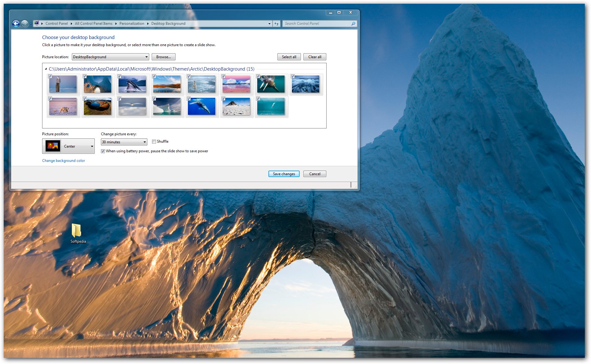Go to Control Panel breadcrumb
This screenshot has width=591, height=364.
[x=56, y=24]
